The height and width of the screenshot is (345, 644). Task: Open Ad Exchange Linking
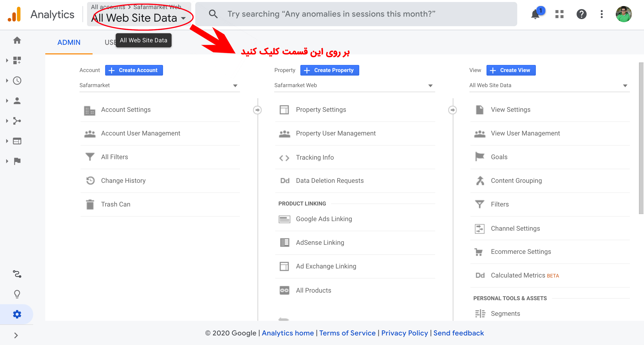(355, 266)
